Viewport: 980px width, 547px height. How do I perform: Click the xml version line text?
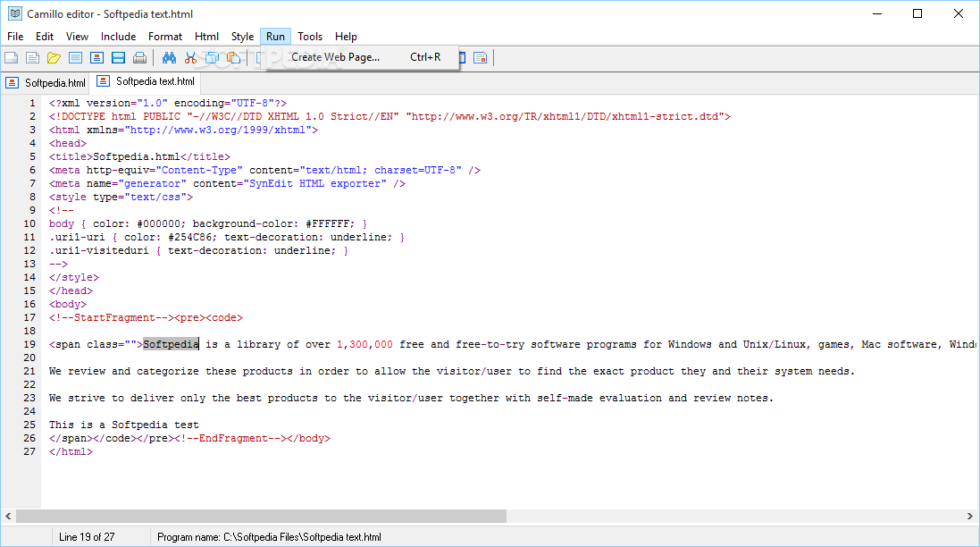167,103
